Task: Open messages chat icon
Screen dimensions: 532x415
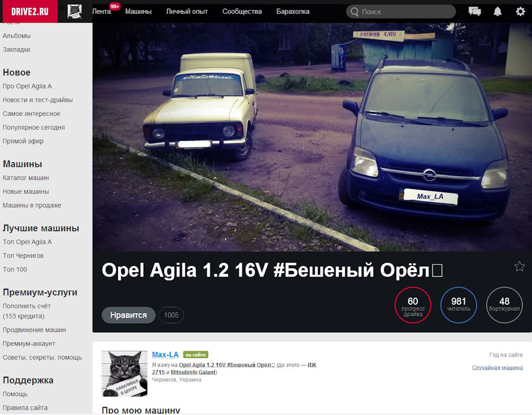Action: click(x=475, y=12)
